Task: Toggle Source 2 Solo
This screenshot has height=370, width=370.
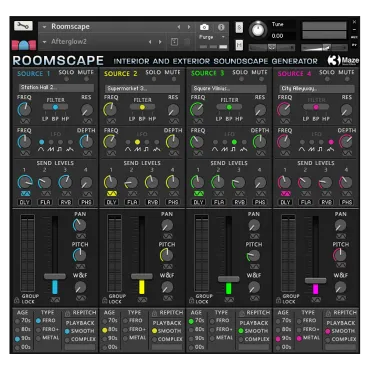Action: (154, 79)
